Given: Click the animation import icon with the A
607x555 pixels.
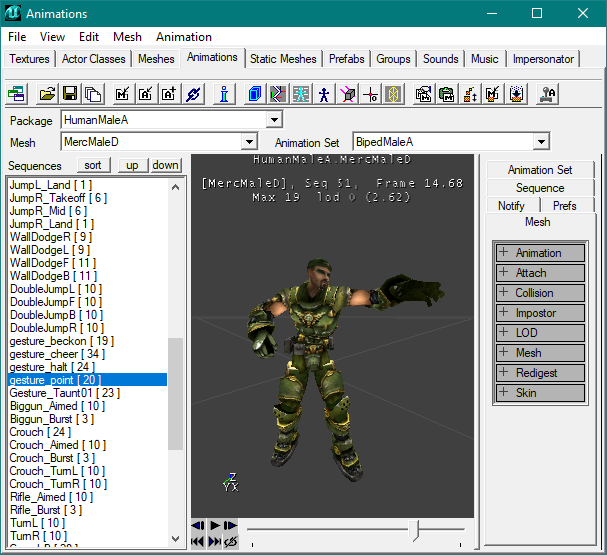Looking at the screenshot, I should 146,94.
